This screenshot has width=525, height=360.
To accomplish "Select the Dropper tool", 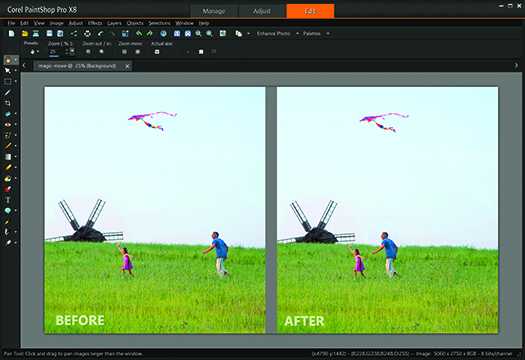I will click(8, 92).
